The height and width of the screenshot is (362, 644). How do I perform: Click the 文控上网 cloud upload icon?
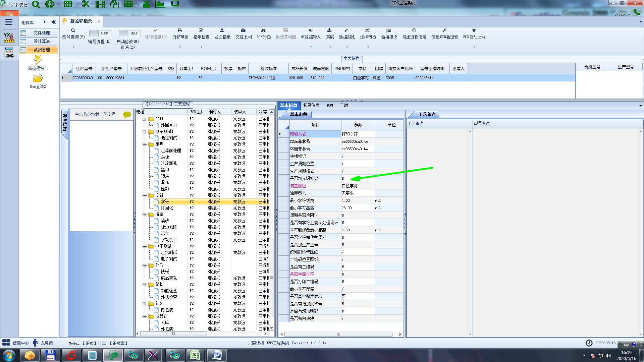(x=243, y=31)
